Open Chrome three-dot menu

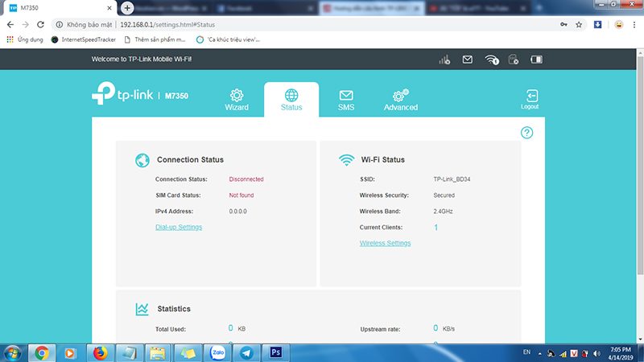coord(634,25)
